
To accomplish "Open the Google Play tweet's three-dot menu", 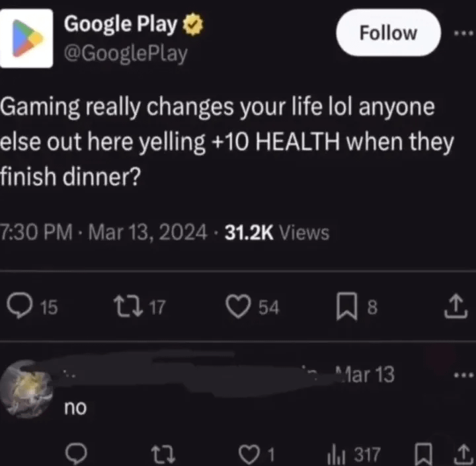I will (x=463, y=33).
